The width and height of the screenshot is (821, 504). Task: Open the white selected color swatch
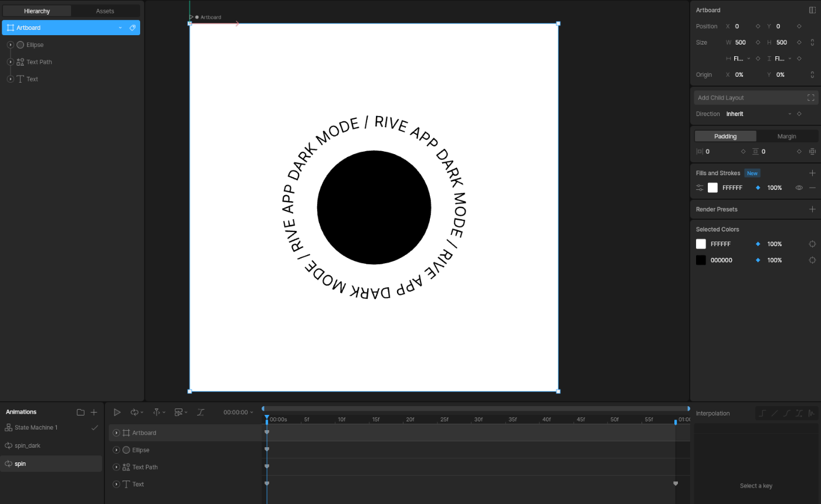pyautogui.click(x=701, y=244)
